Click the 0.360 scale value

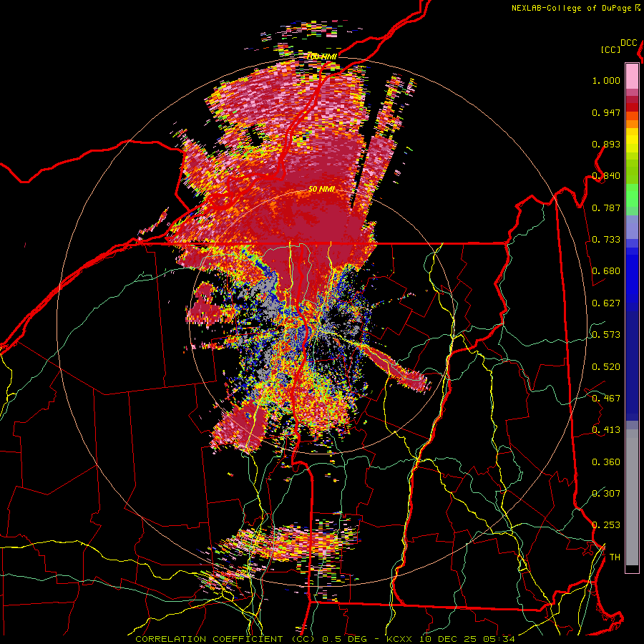pyautogui.click(x=606, y=462)
